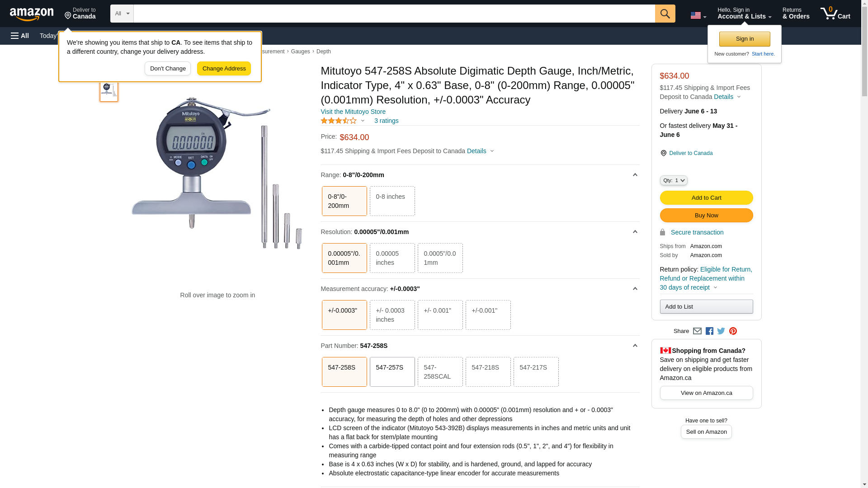Select the 0.00005 inches resolution option
This screenshot has height=488, width=868.
pyautogui.click(x=392, y=258)
